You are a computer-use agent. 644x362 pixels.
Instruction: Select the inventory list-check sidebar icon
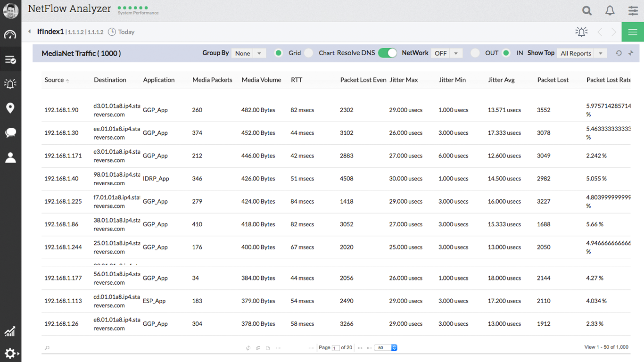10,60
